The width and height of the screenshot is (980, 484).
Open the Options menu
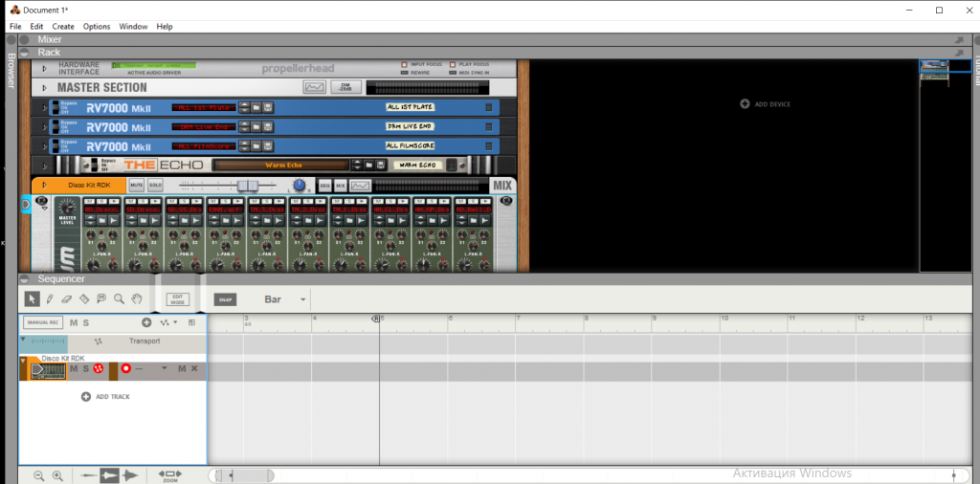[97, 26]
